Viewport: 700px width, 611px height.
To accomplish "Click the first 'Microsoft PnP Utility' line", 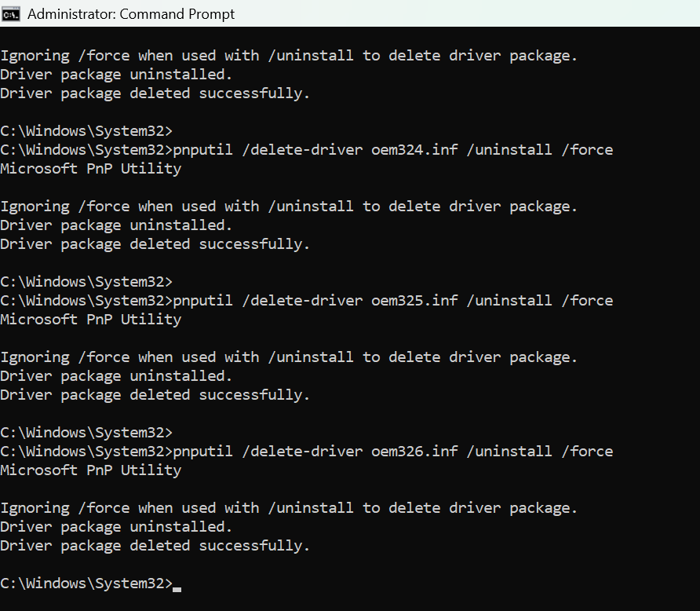I will coord(90,169).
